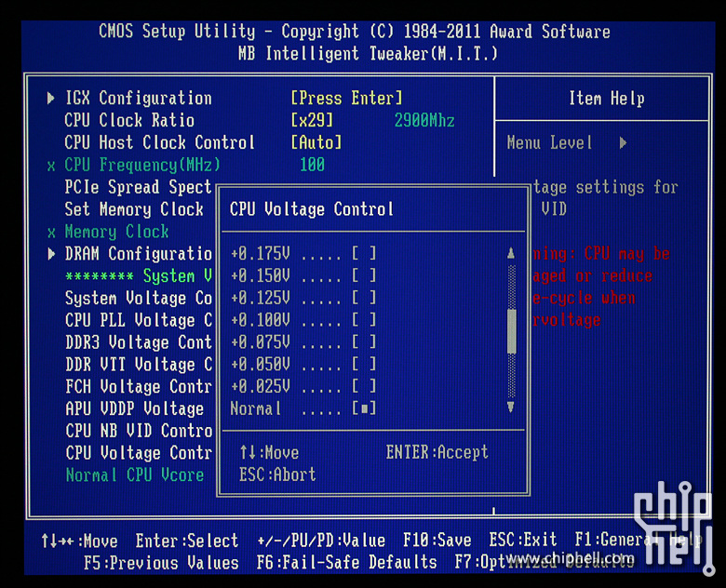The image size is (726, 588).
Task: Open IGX Configuration entry
Action: 139,98
